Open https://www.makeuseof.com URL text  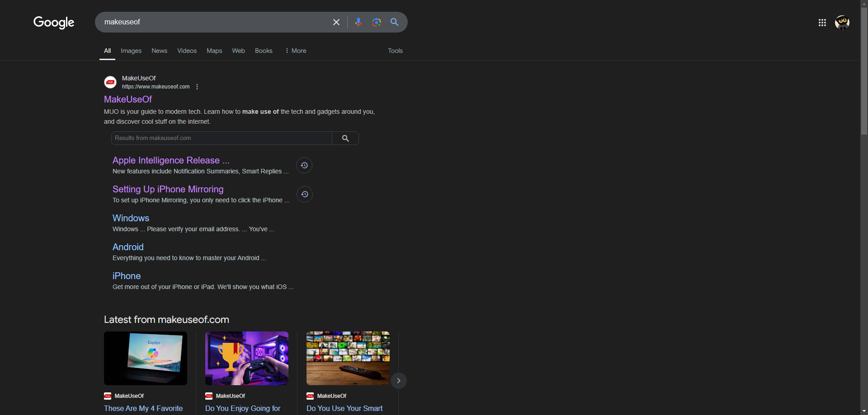click(x=156, y=87)
